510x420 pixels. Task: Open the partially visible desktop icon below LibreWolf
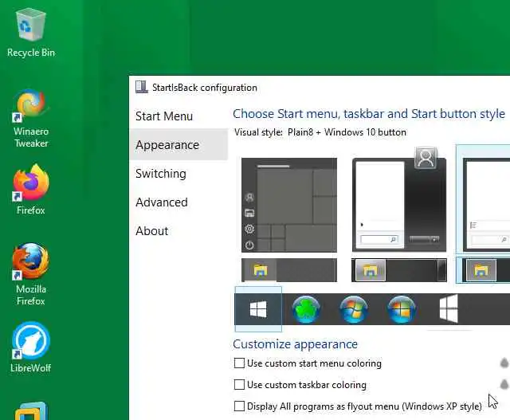point(31,410)
